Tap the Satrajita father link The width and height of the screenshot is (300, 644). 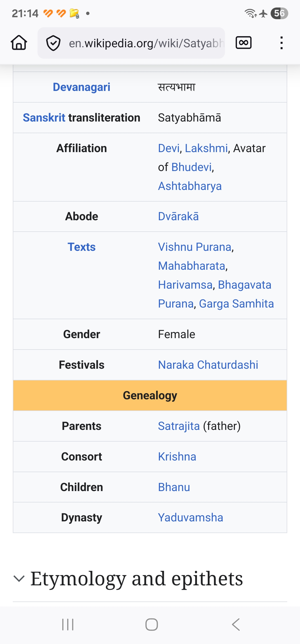click(x=179, y=426)
